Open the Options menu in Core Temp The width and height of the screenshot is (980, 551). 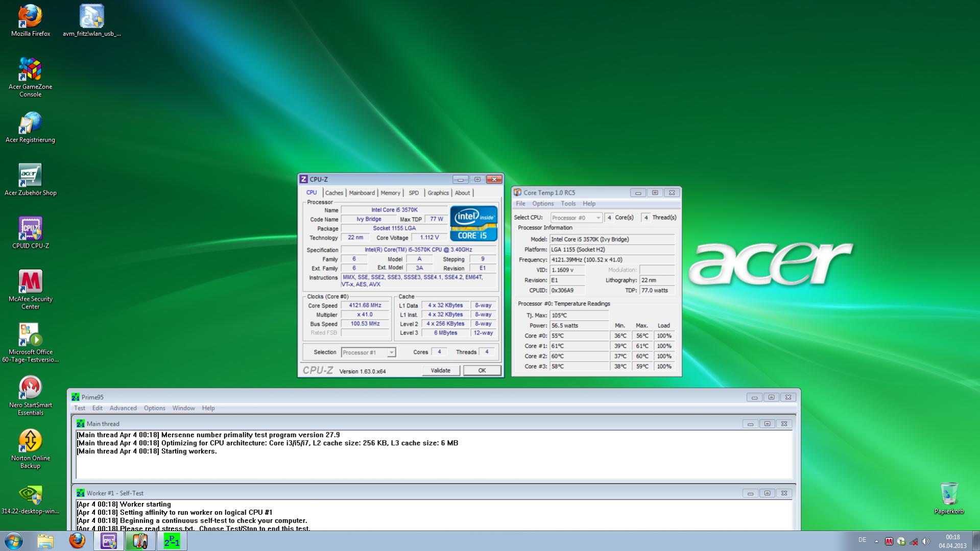point(543,203)
